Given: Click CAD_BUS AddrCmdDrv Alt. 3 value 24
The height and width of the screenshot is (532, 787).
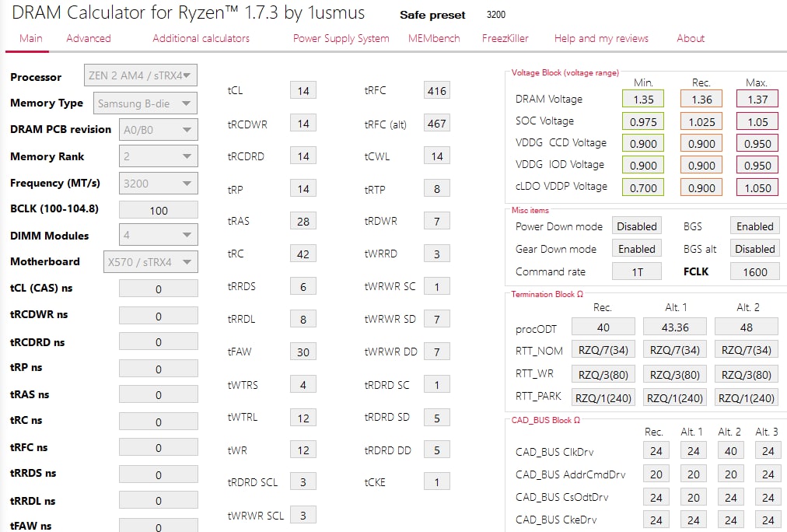Looking at the screenshot, I should pyautogui.click(x=768, y=474).
